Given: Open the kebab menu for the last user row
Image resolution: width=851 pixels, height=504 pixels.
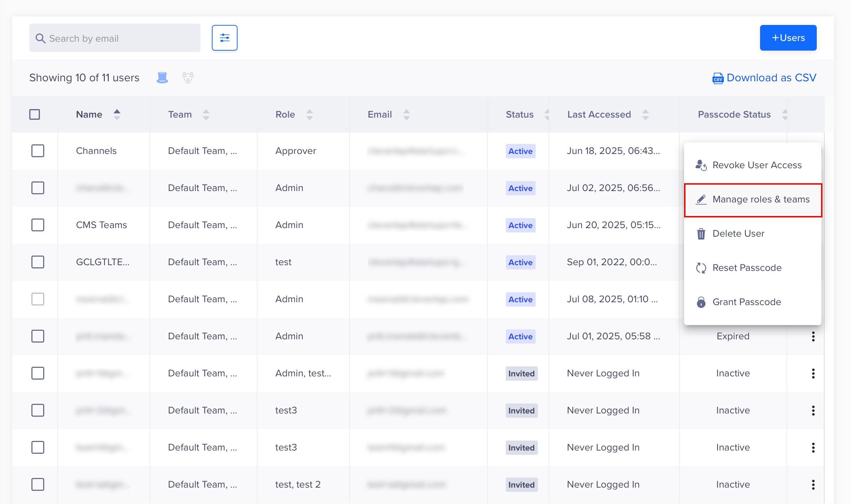Looking at the screenshot, I should (813, 484).
